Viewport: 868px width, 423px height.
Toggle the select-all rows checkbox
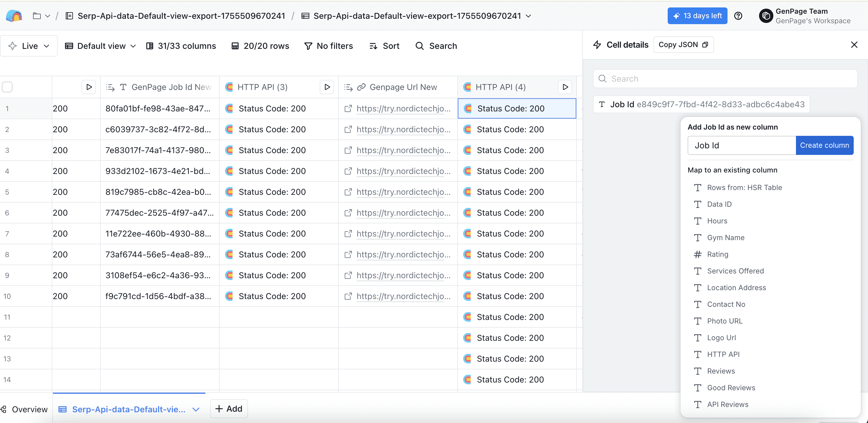(x=7, y=87)
